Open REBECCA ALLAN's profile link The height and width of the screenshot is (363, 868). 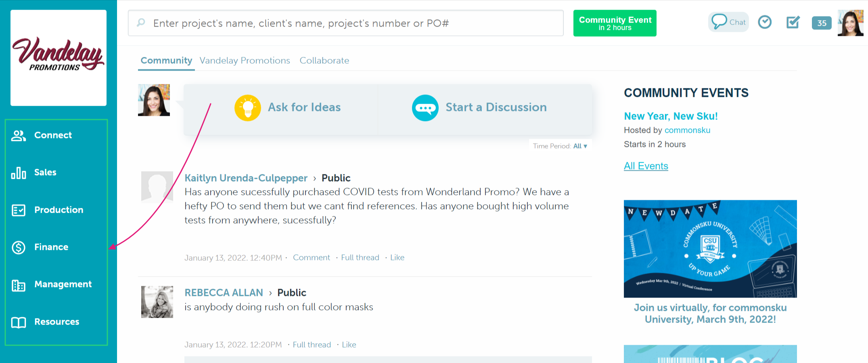[x=224, y=293]
